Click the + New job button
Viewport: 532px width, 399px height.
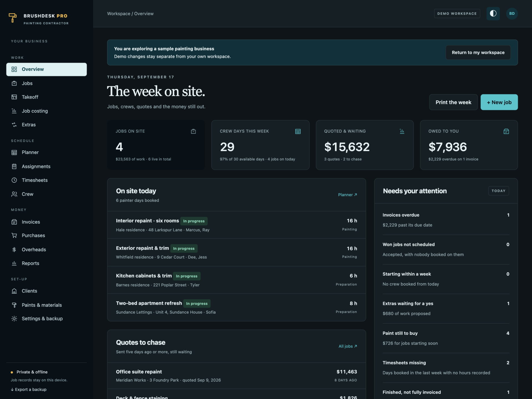point(499,102)
